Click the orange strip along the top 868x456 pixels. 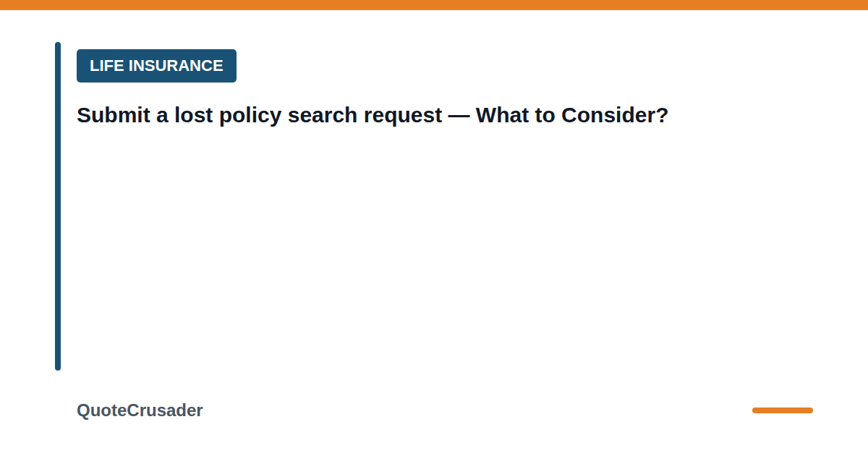click(434, 5)
